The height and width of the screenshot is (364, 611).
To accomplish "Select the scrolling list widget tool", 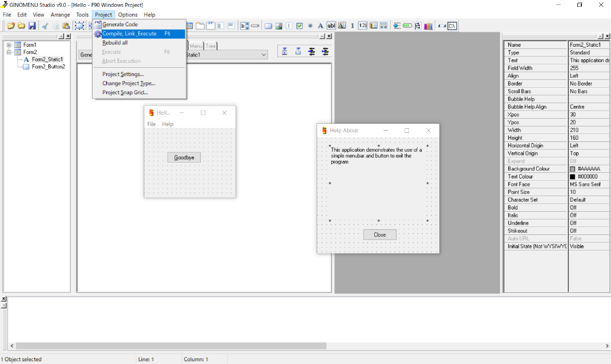I will point(244,26).
